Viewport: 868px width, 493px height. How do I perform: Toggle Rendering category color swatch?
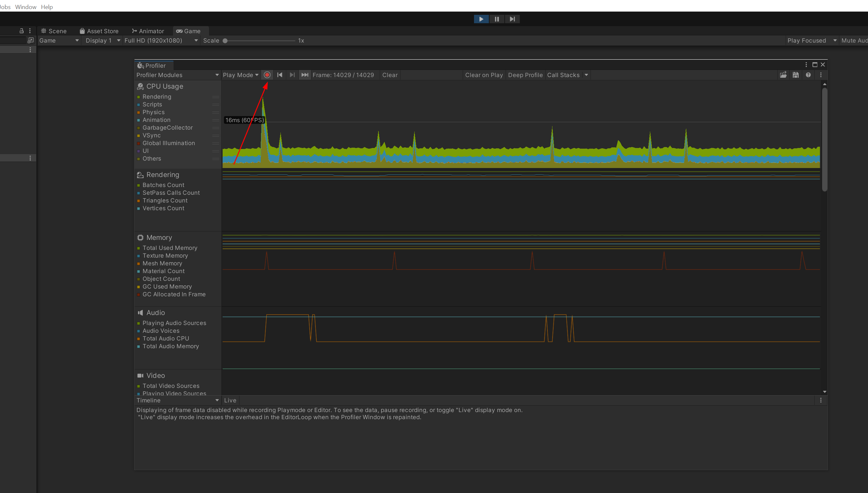(138, 97)
